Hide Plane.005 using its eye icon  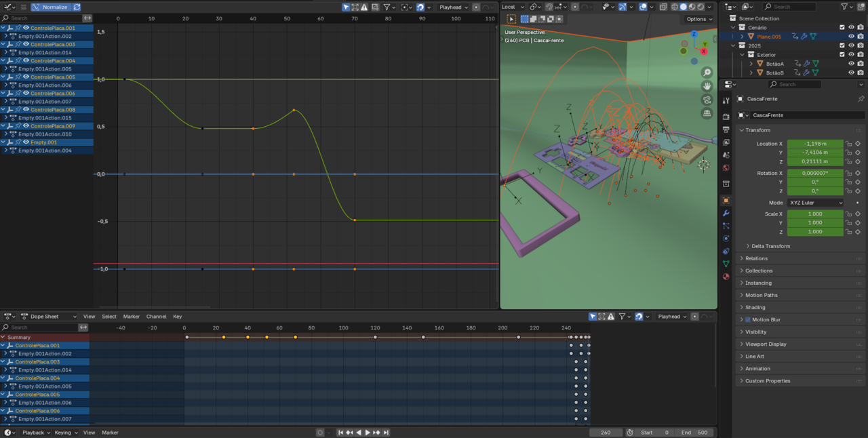pos(851,37)
